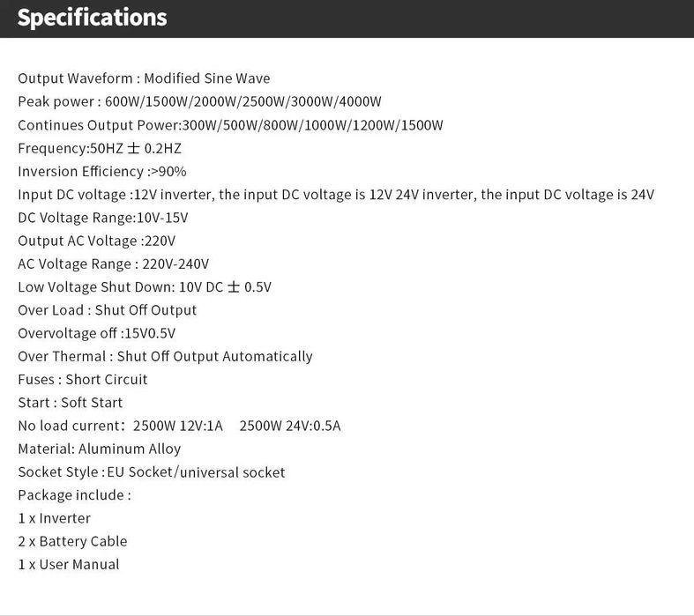
Task: Select the Over Load Shut Off Output line
Action: pyautogui.click(x=108, y=310)
